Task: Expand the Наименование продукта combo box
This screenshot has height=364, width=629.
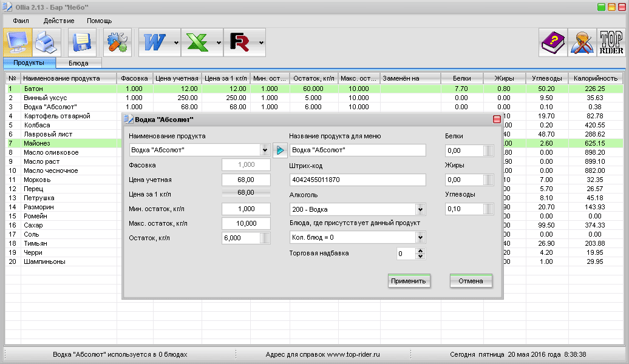Action: pyautogui.click(x=265, y=150)
